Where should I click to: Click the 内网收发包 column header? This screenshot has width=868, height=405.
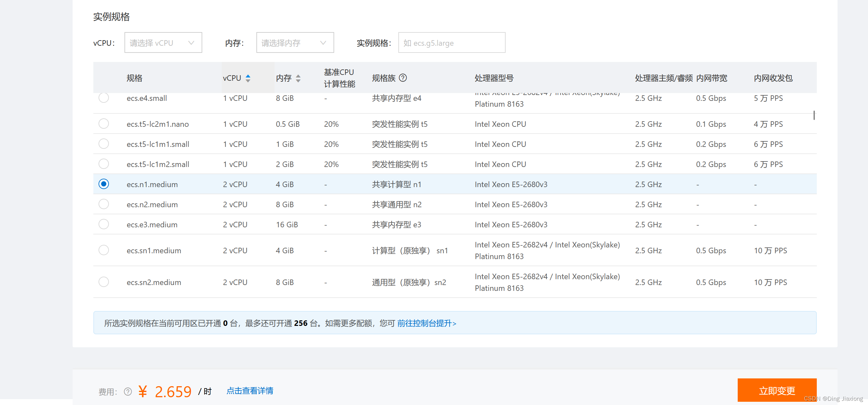pos(773,78)
